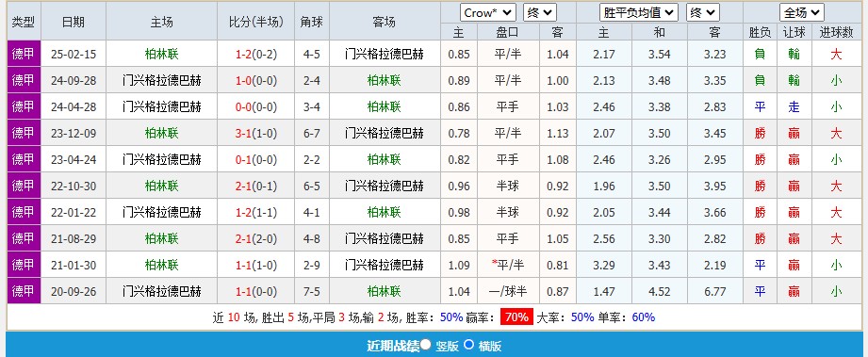Open the 全场 dropdown
The image size is (868, 357).
[802, 13]
